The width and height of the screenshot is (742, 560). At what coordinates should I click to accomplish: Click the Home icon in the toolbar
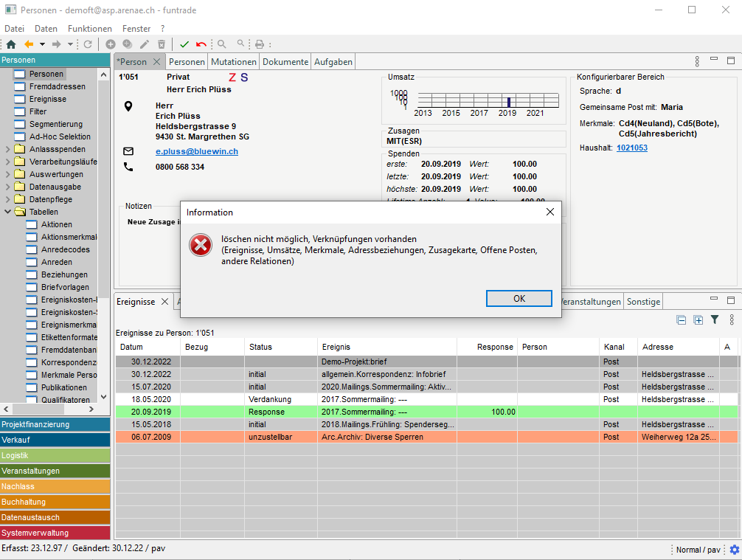(11, 44)
